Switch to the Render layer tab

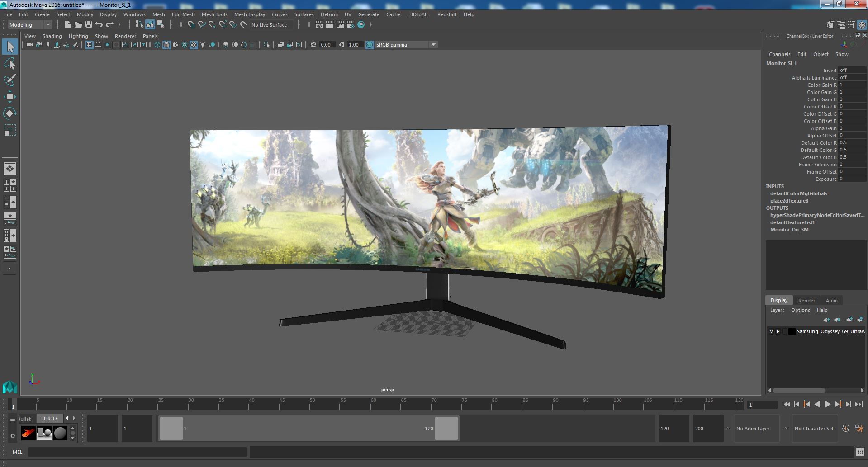[x=806, y=301]
